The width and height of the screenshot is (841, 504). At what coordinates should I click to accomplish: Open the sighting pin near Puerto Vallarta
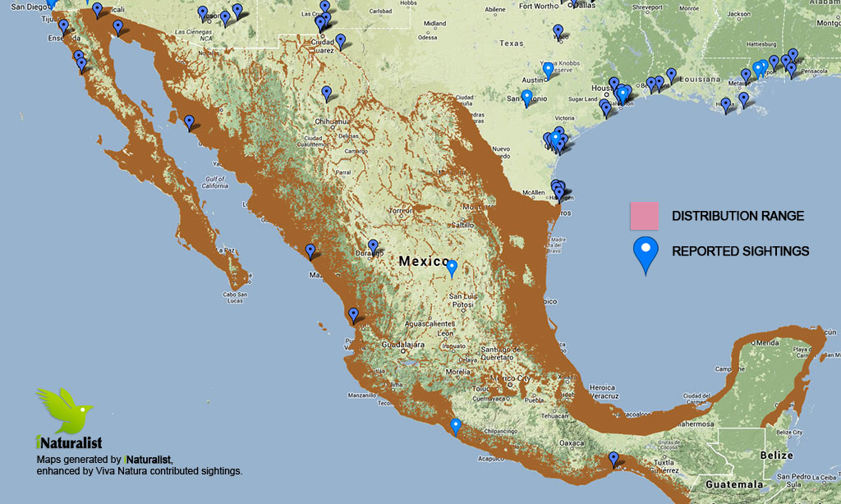coord(353,315)
